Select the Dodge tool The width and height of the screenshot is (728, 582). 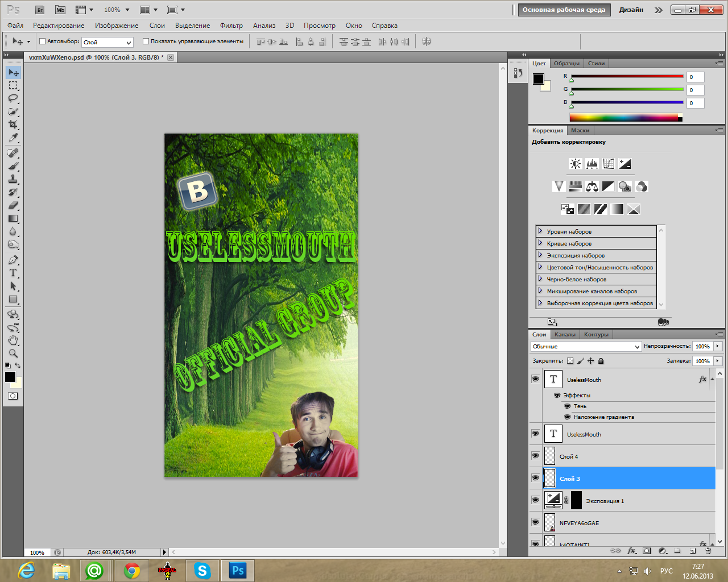[13, 245]
